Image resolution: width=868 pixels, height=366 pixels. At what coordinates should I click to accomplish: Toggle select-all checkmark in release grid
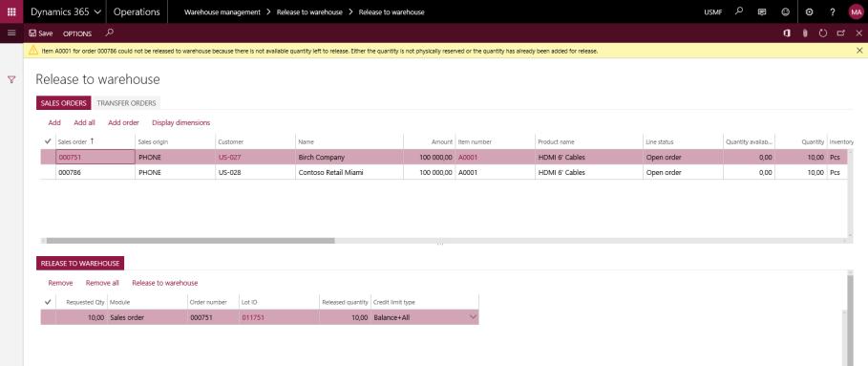(48, 302)
